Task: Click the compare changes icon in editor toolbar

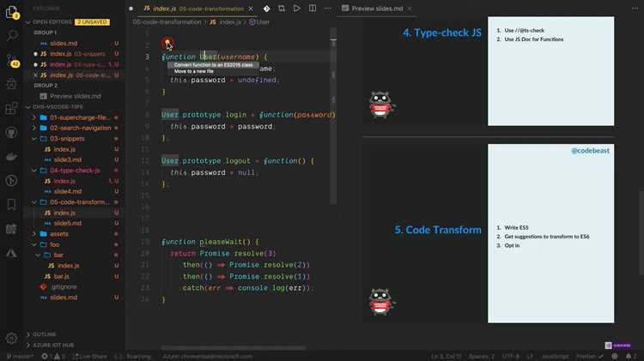Action: [x=282, y=9]
